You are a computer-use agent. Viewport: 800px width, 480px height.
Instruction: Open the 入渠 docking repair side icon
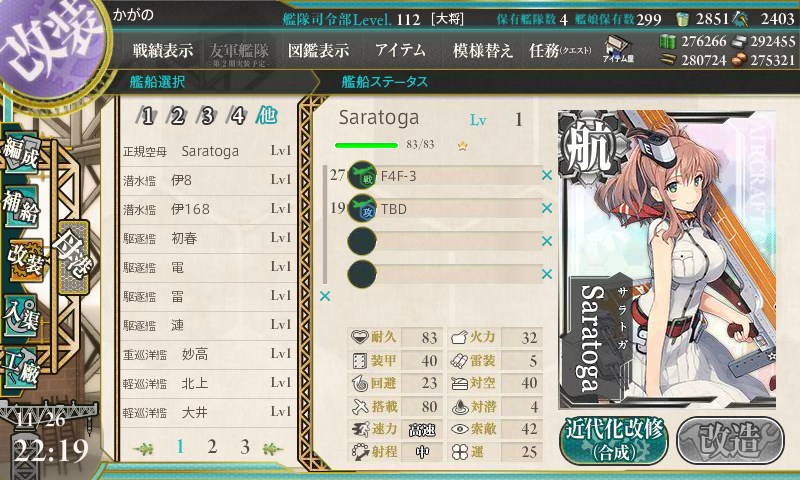coord(21,317)
